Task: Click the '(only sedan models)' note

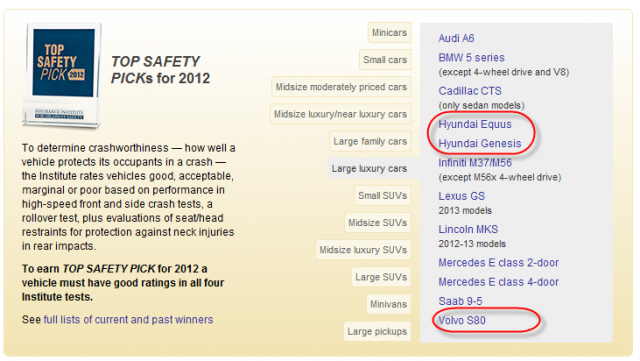Action: coord(481,105)
